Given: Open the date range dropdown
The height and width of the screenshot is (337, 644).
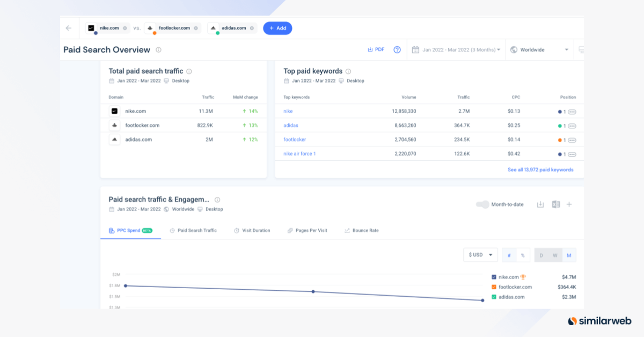Looking at the screenshot, I should pos(456,50).
